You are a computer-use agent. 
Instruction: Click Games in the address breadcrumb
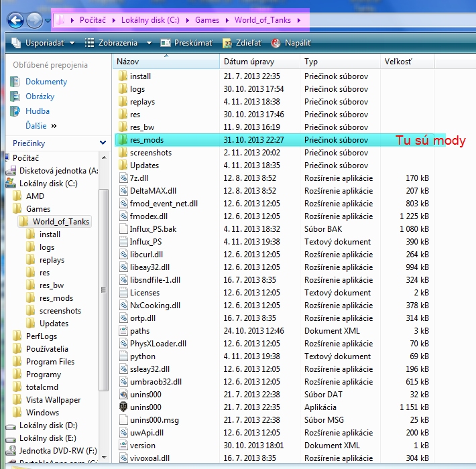point(207,20)
